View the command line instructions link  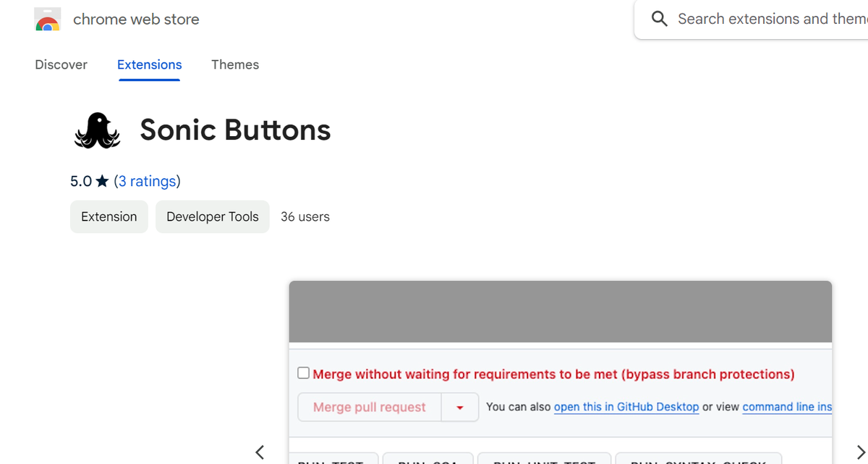coord(787,407)
